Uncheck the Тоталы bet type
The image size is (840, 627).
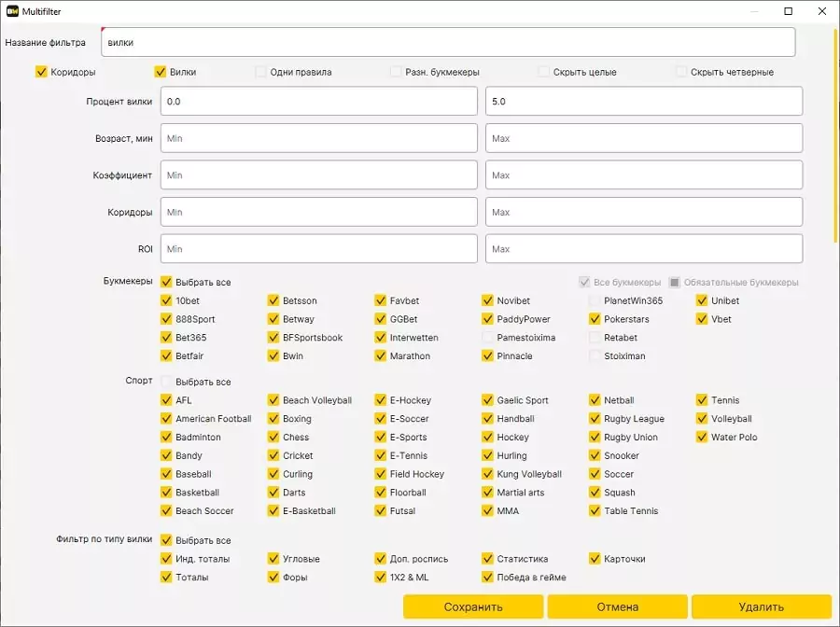tap(166, 578)
